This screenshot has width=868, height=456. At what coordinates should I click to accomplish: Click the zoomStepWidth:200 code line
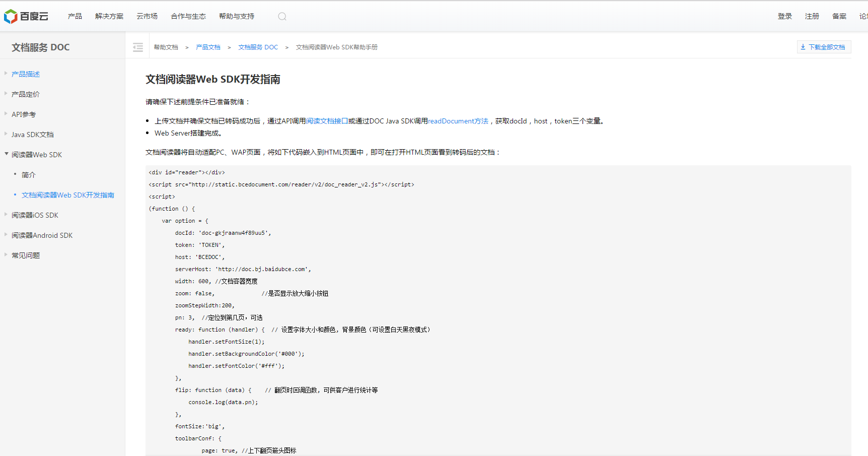pos(205,305)
